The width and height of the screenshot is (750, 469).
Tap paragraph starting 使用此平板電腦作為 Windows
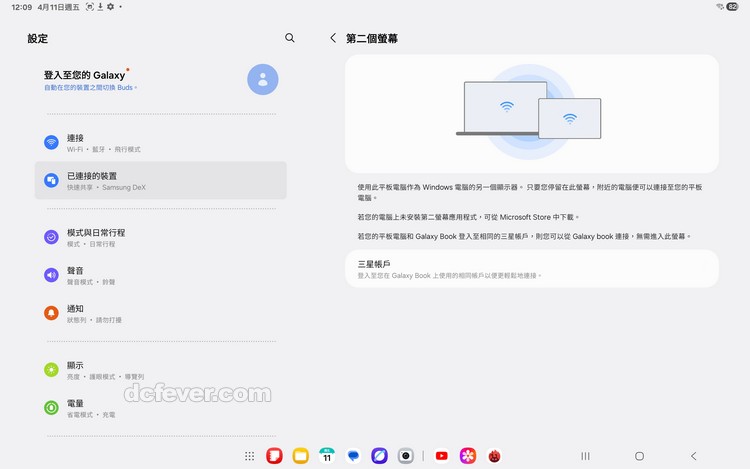(529, 192)
